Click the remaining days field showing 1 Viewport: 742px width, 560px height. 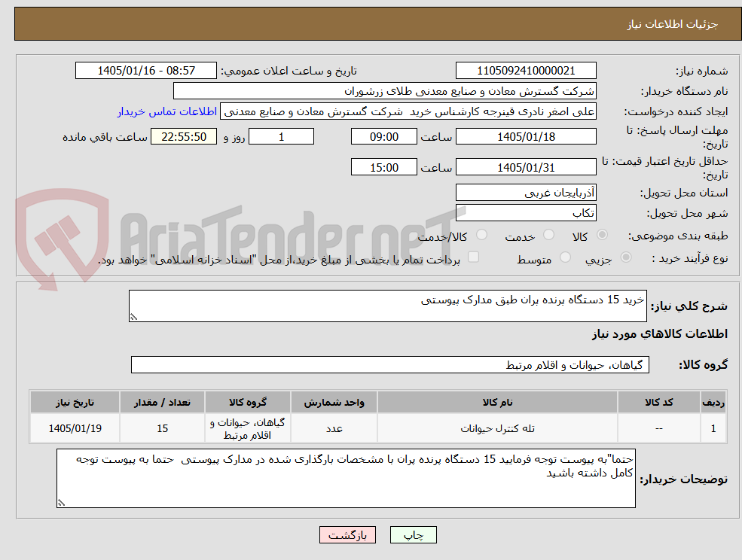281,137
